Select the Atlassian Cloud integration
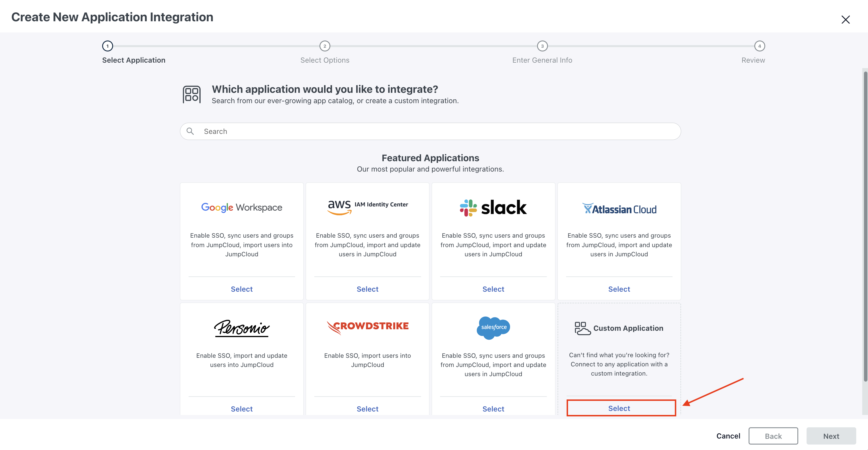This screenshot has height=450, width=868. [619, 289]
